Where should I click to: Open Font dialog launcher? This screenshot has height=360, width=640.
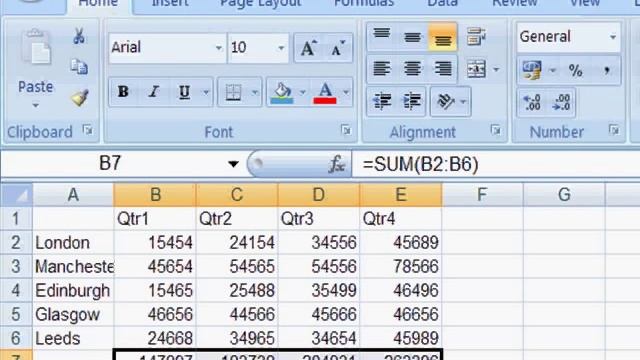(x=346, y=130)
